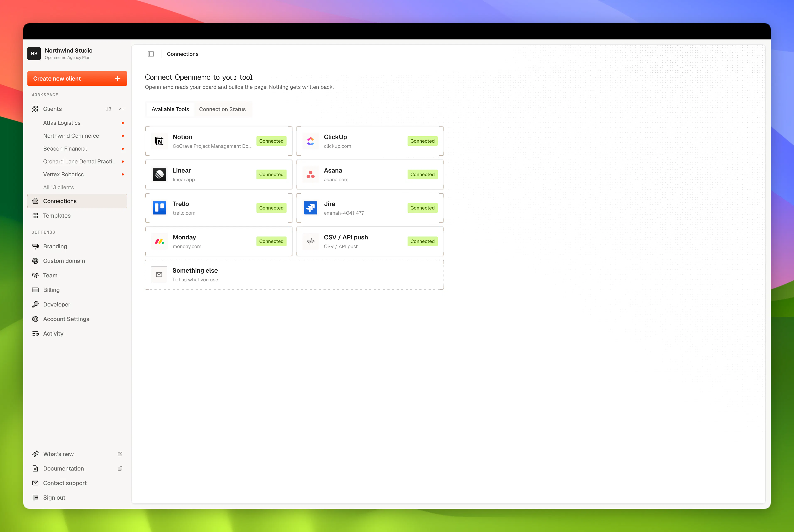The height and width of the screenshot is (532, 794).
Task: Click the Templates grid icon
Action: [35, 216]
